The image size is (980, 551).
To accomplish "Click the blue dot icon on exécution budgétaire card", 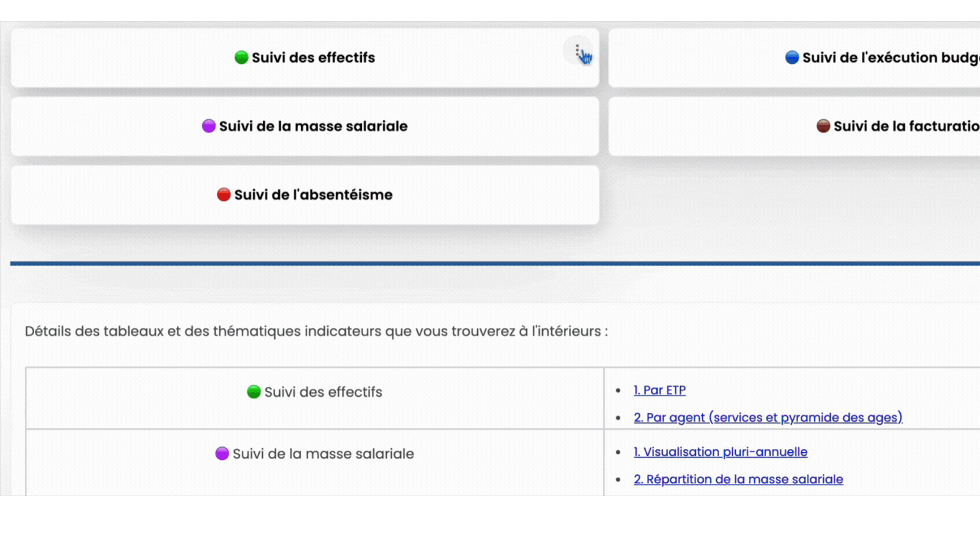I will tap(792, 57).
